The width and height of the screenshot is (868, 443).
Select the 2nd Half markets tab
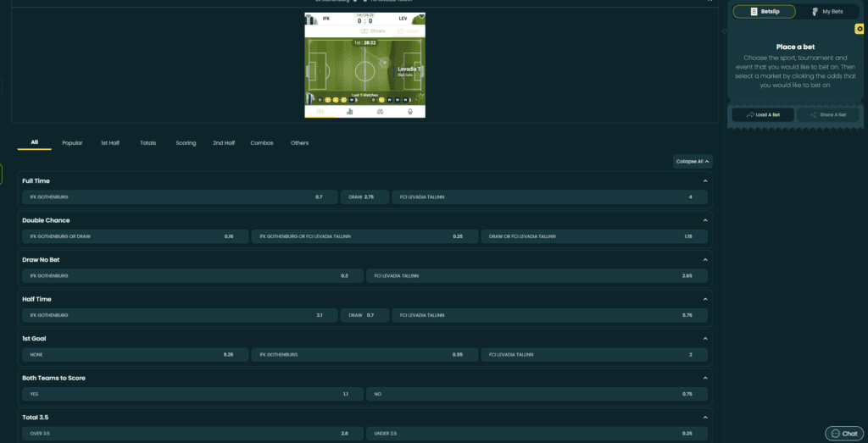(224, 143)
